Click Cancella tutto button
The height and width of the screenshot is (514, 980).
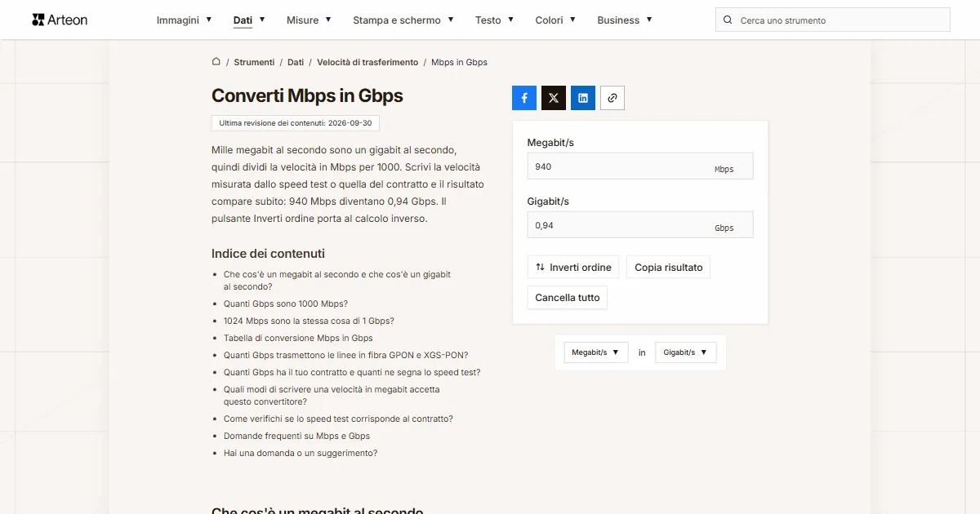568,298
